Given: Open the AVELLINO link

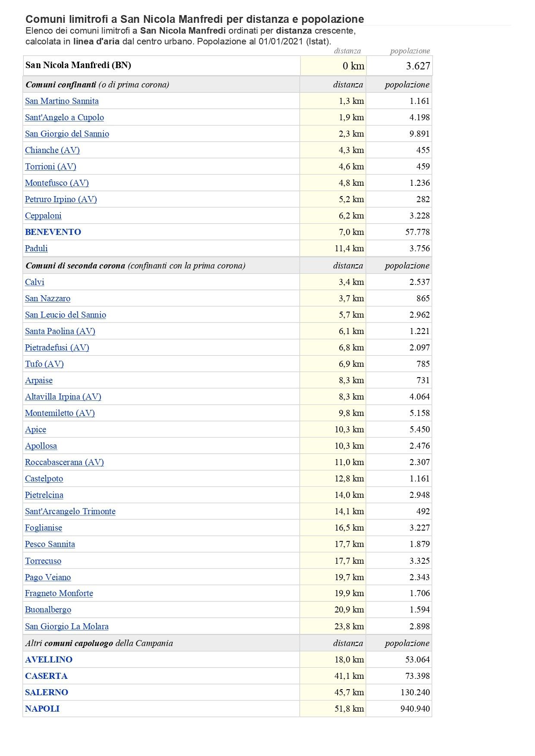Looking at the screenshot, I should coord(49,659).
